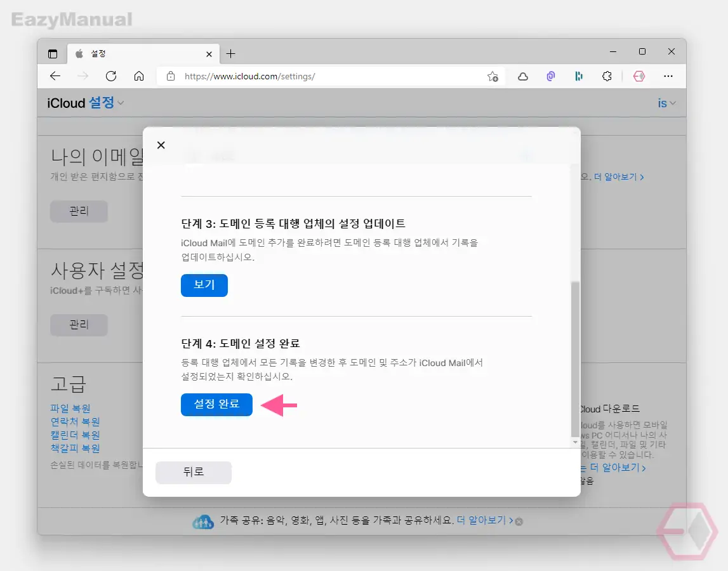Open a new browser tab
The width and height of the screenshot is (728, 571).
(x=231, y=54)
